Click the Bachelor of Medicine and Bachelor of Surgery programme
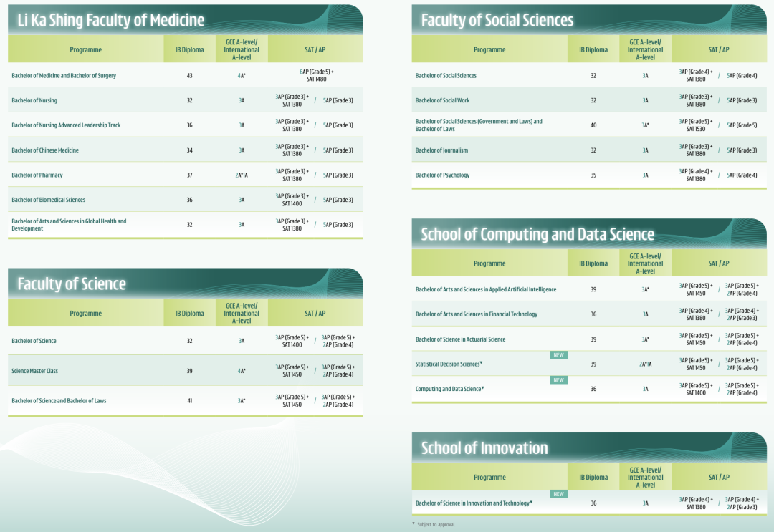Screen dimensions: 774x532 pos(64,75)
